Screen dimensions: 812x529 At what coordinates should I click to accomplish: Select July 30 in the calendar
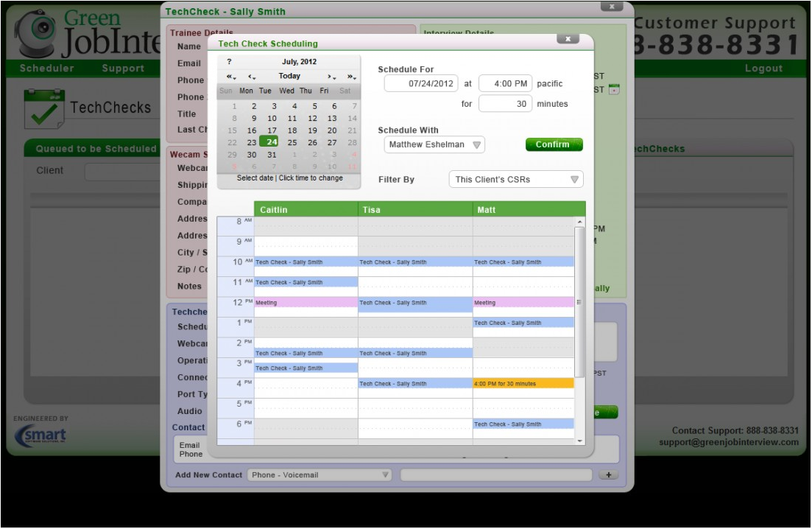point(252,155)
